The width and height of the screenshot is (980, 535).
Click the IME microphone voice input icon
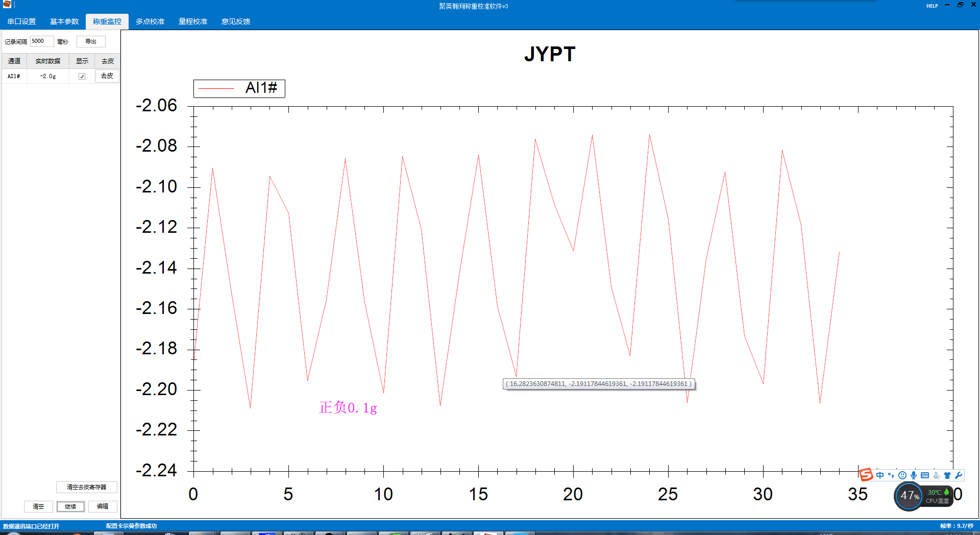[x=914, y=475]
